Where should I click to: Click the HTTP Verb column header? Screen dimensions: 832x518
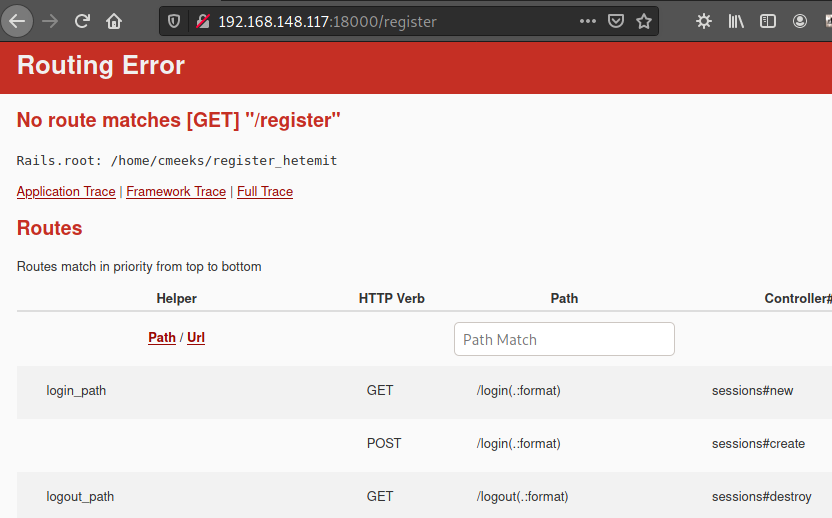point(392,298)
